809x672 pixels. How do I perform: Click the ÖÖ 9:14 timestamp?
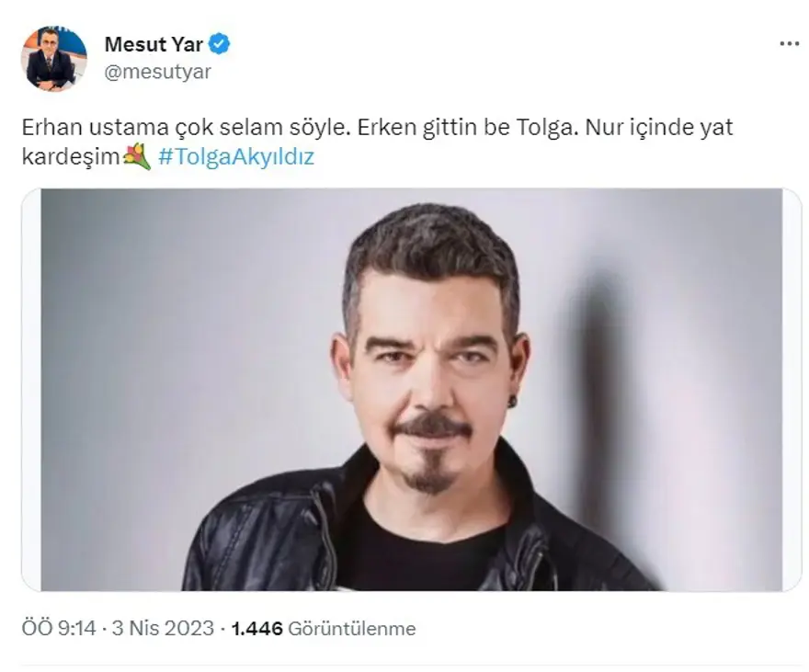pyautogui.click(x=59, y=628)
